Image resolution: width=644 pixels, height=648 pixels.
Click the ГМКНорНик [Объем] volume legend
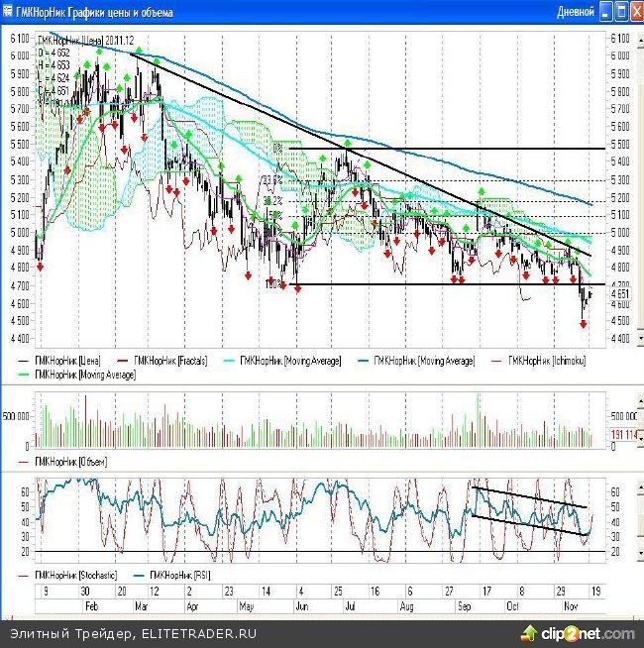tap(69, 462)
